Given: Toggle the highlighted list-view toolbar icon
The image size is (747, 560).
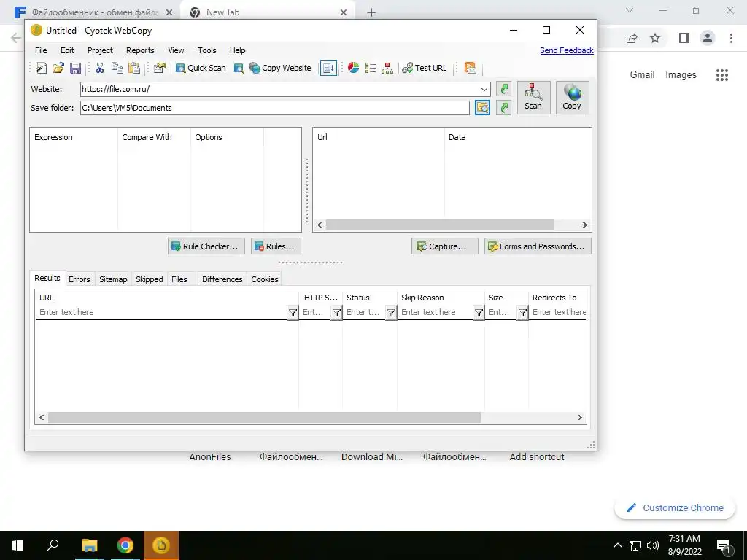Looking at the screenshot, I should 328,68.
